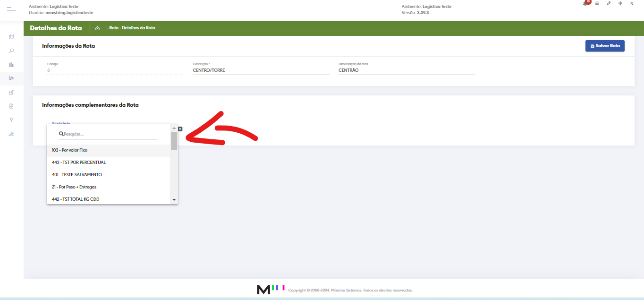The width and height of the screenshot is (644, 300).
Task: Open notifications bell icon
Action: (x=586, y=3)
